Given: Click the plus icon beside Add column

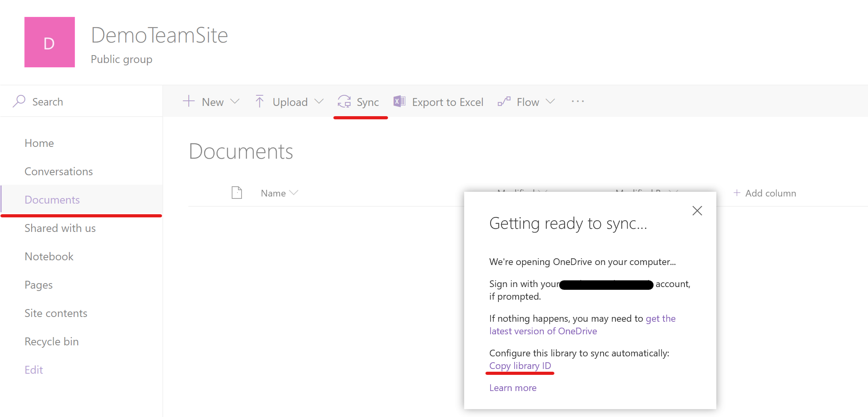Looking at the screenshot, I should tap(736, 193).
